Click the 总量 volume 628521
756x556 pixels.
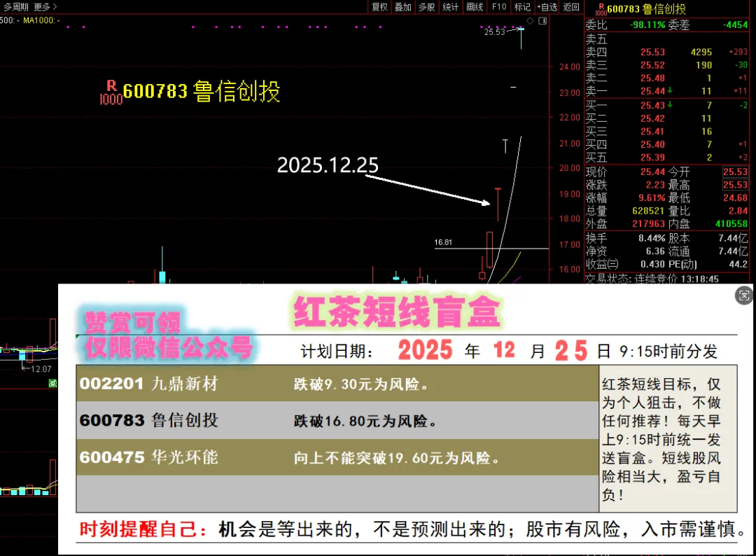tap(648, 211)
